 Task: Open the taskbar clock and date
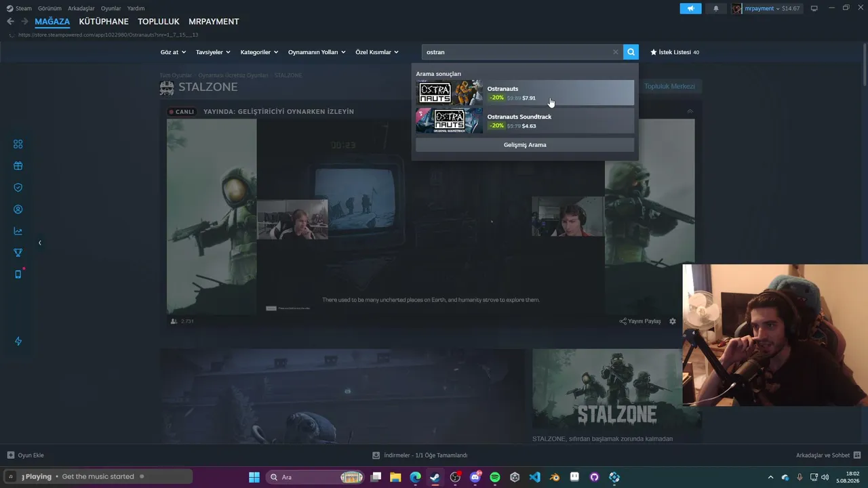tap(849, 477)
